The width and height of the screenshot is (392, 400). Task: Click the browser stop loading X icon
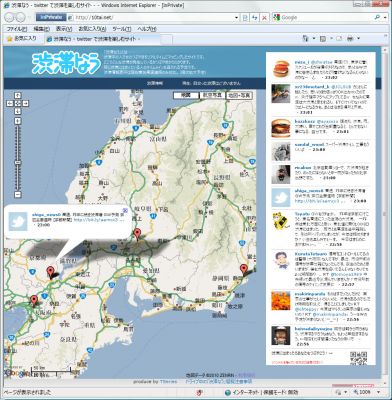(264, 17)
